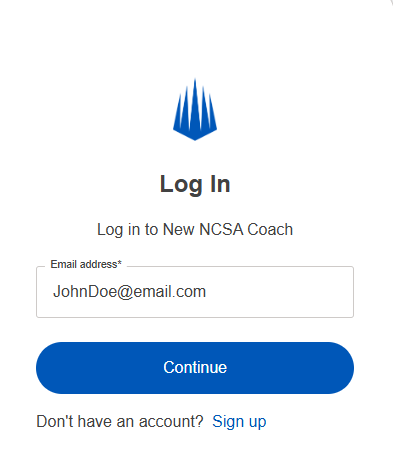
Task: Click the word 'Continue' on the blue button
Action: tap(195, 367)
